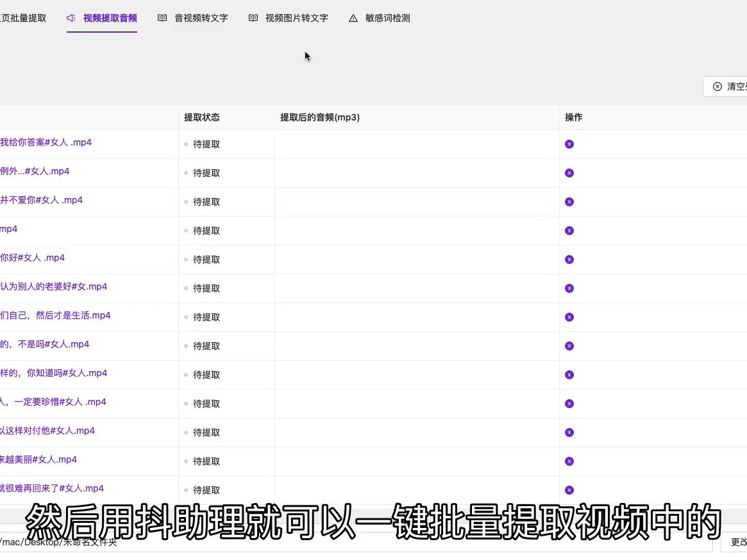747x560 pixels.
Task: Open file 一定要珍惜#女人 .mp4
Action: click(x=53, y=402)
